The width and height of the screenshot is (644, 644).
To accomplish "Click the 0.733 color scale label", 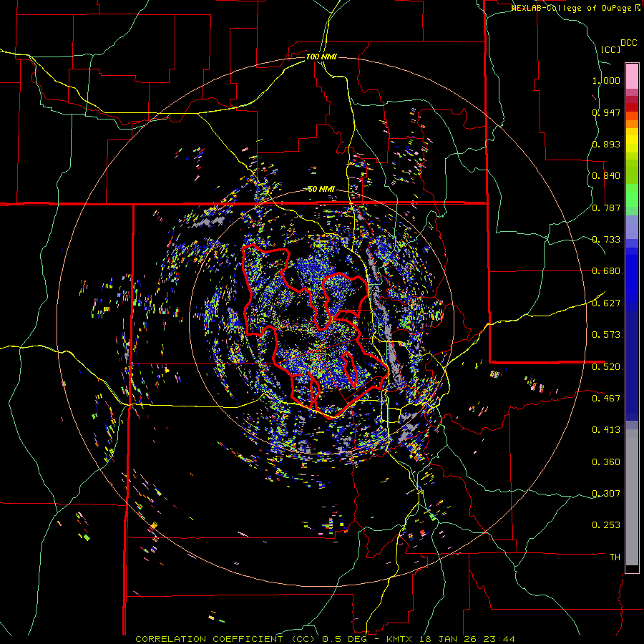I will coord(606,240).
